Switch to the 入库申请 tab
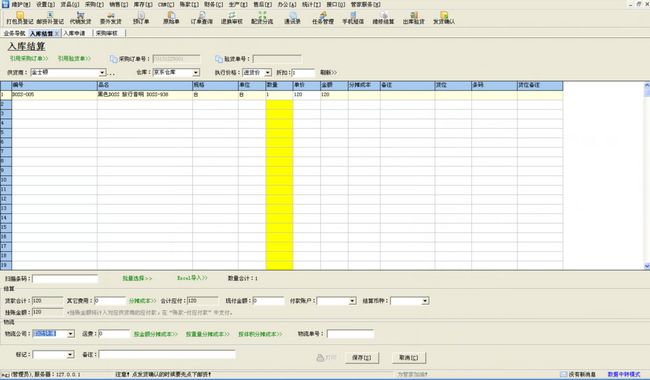650x380 pixels. click(75, 33)
